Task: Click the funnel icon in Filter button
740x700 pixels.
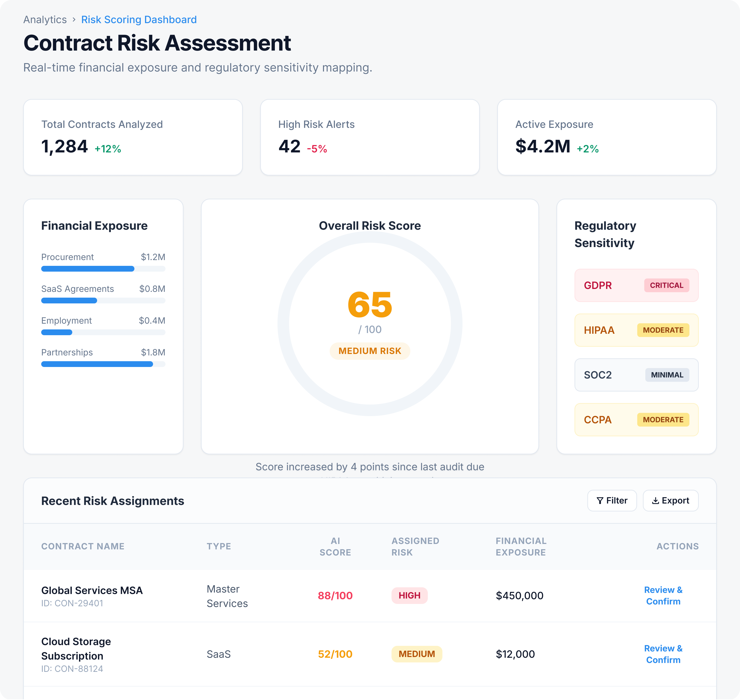Action: coord(600,501)
